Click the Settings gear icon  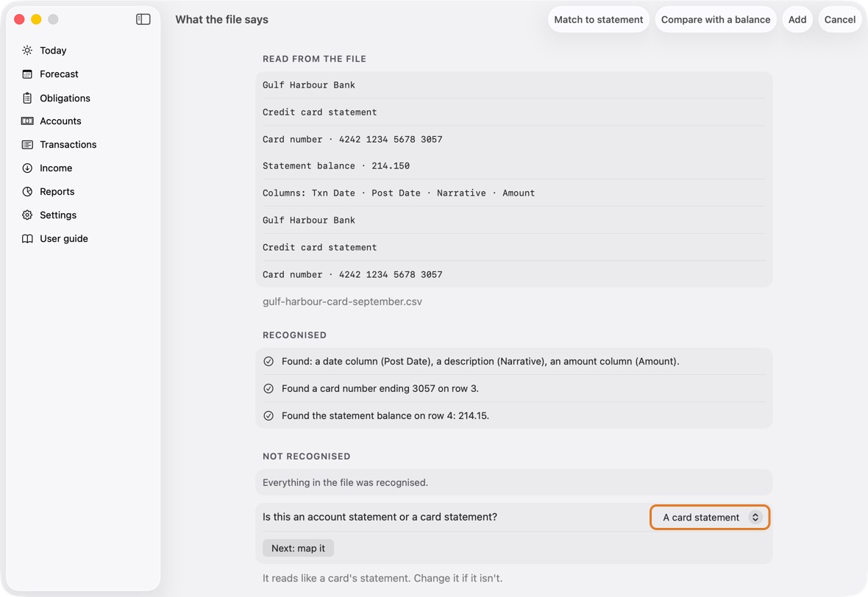tap(27, 215)
